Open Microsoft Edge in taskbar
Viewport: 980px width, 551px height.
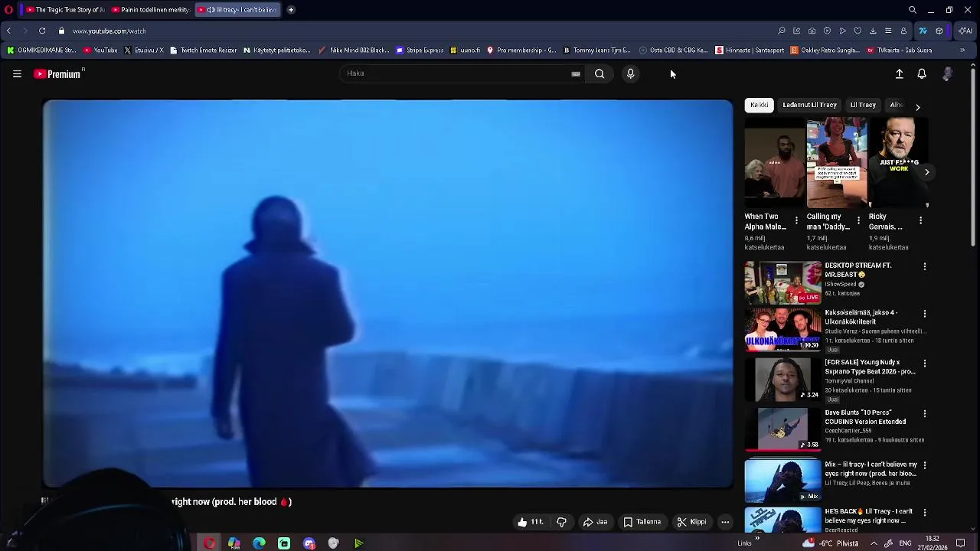[259, 543]
